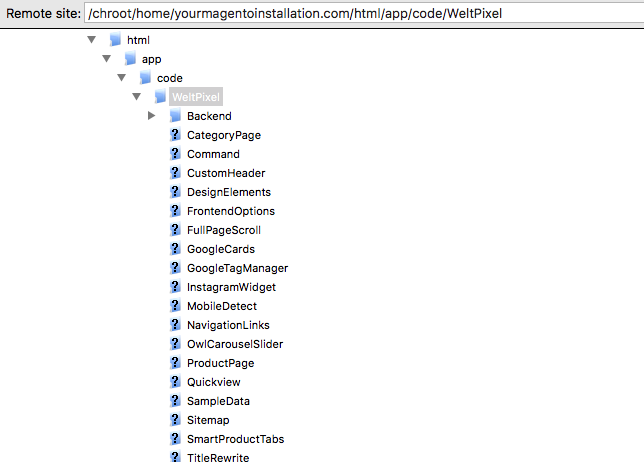Click the GoogleCards unknown-folder icon
Screen dimensions: 644x462
click(x=175, y=248)
